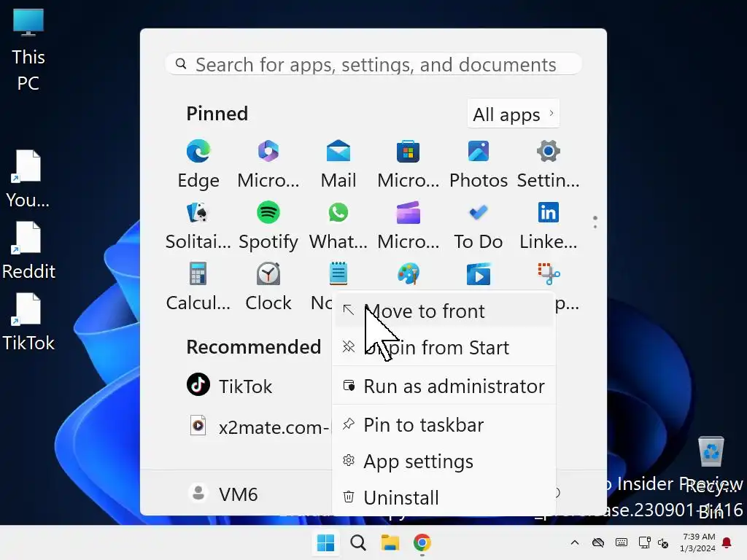Screen dimensions: 747x560
Task: Select the You... desktop shortcut
Action: pyautogui.click(x=28, y=179)
